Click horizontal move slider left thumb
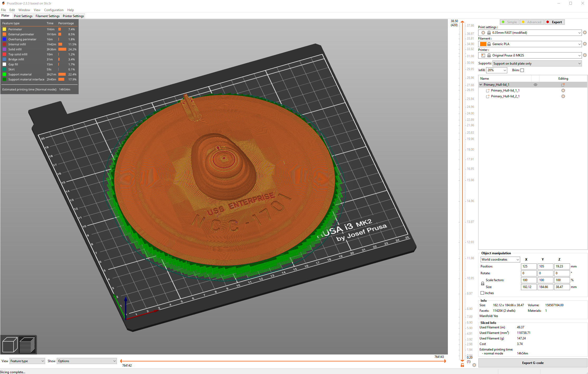Viewport: 588px width, 374px height. click(x=121, y=361)
